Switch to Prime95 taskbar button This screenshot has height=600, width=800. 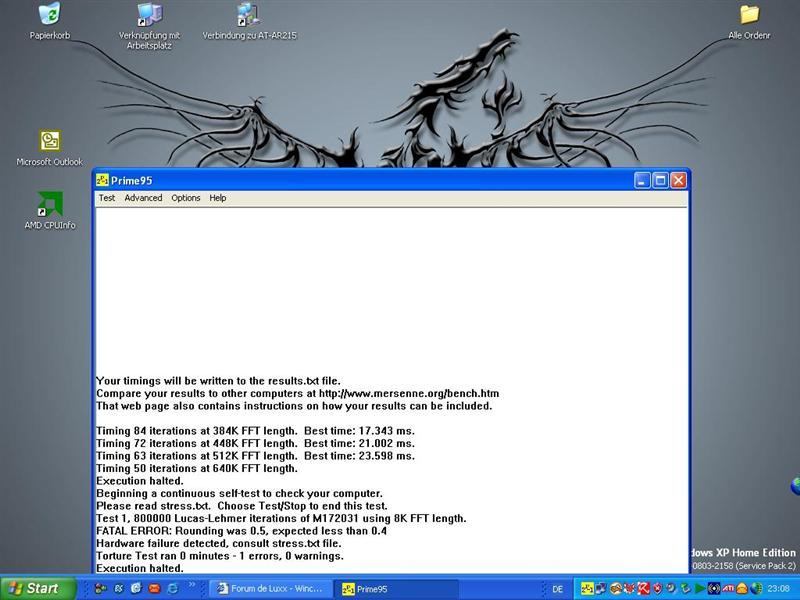coord(398,588)
